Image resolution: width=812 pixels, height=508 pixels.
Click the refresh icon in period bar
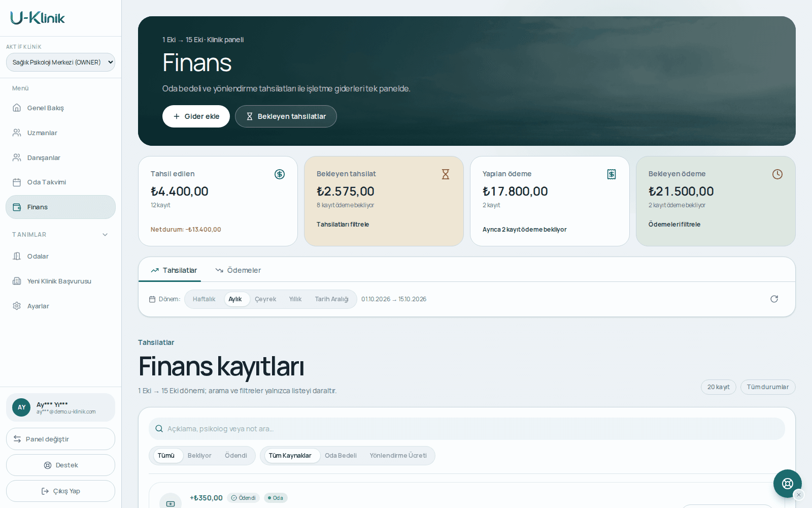click(x=774, y=299)
